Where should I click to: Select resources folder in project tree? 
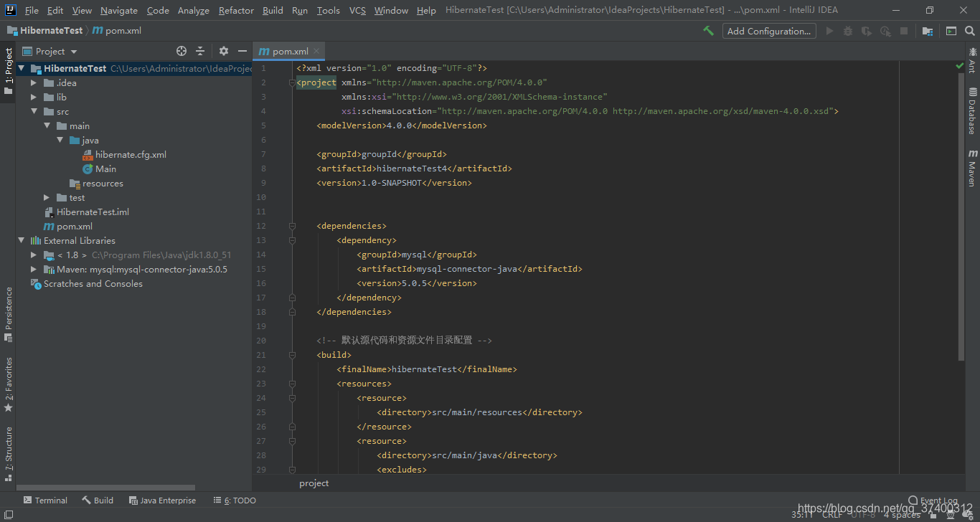(96, 184)
